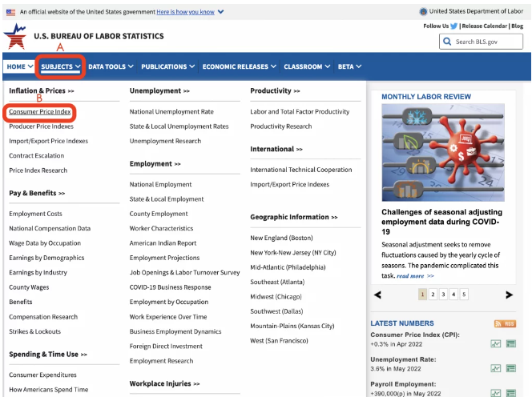Click 'read more' under Monthly Labor Review
This screenshot has height=401, width=532.
(x=415, y=276)
